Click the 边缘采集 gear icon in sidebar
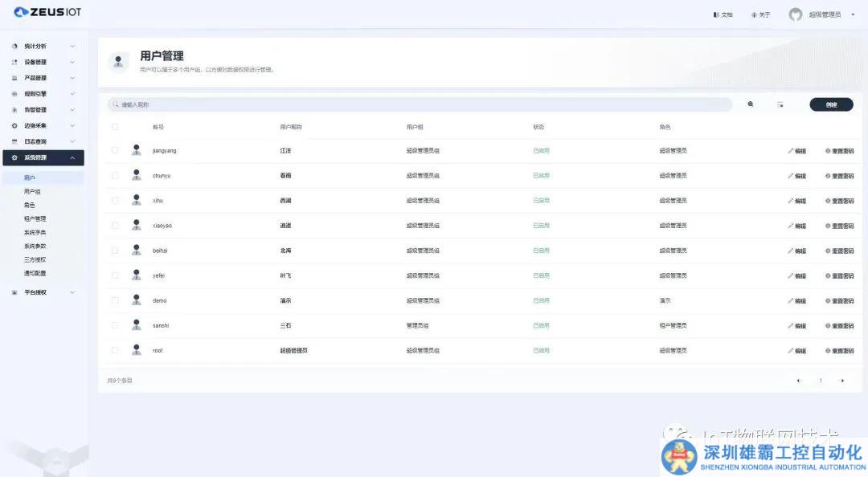This screenshot has height=477, width=868. (14, 126)
